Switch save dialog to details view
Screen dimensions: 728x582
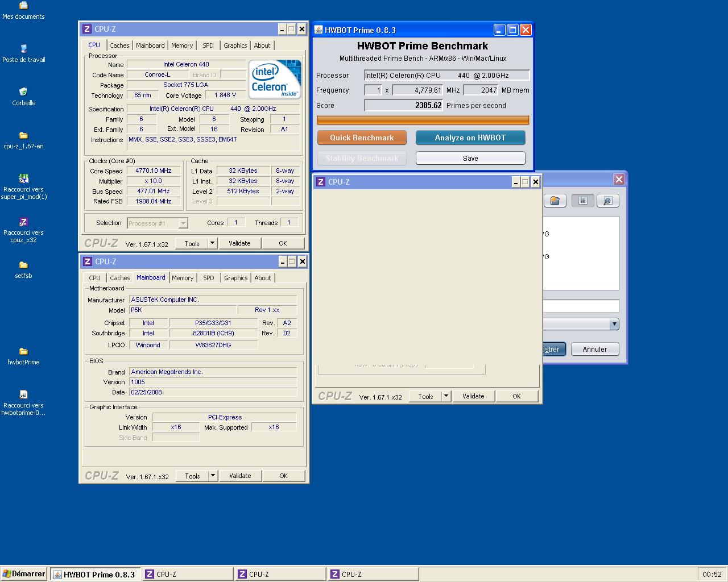(x=607, y=201)
